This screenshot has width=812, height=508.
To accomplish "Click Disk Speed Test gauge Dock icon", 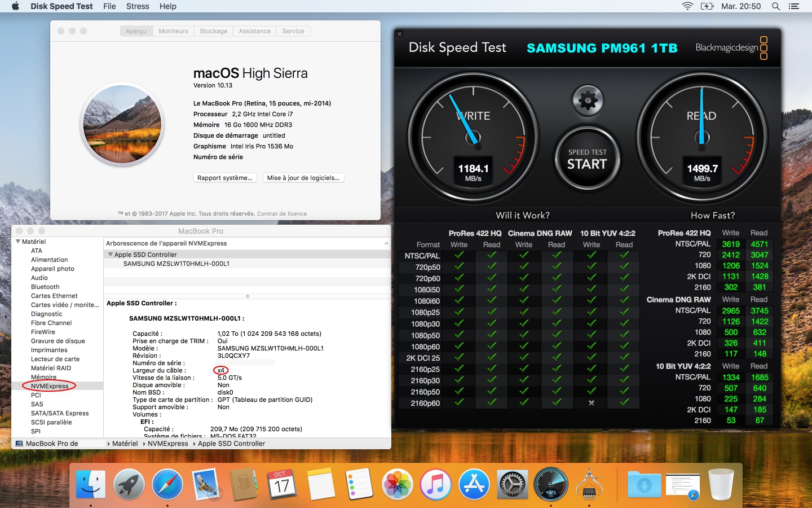I will click(551, 484).
